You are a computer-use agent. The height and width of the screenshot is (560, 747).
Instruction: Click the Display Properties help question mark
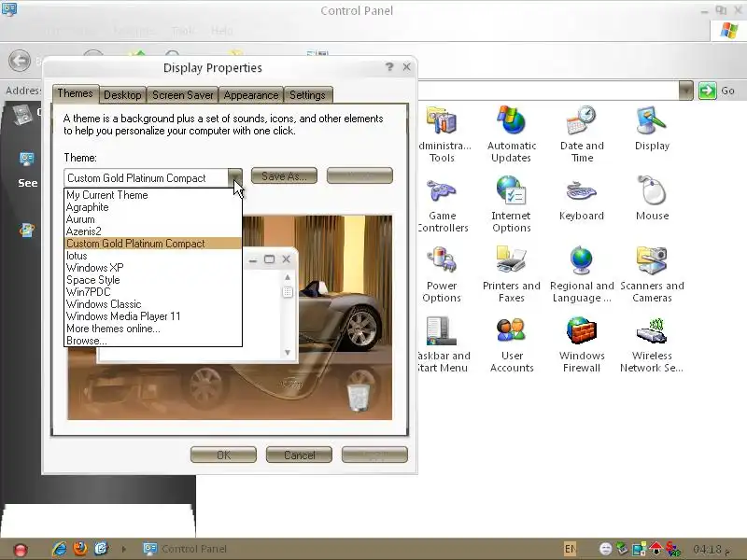pos(389,67)
